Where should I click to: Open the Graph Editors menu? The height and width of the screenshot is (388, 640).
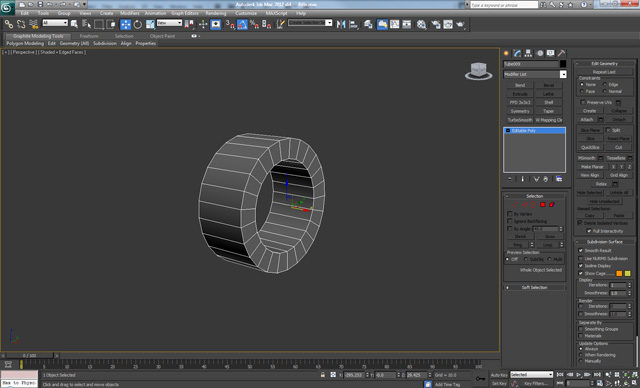point(185,13)
